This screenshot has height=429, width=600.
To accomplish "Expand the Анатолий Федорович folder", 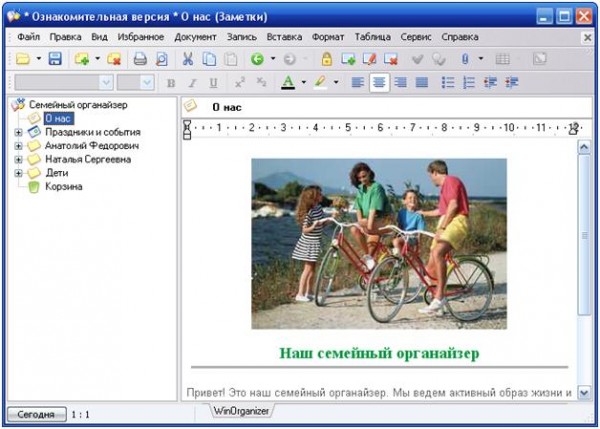I will (18, 146).
